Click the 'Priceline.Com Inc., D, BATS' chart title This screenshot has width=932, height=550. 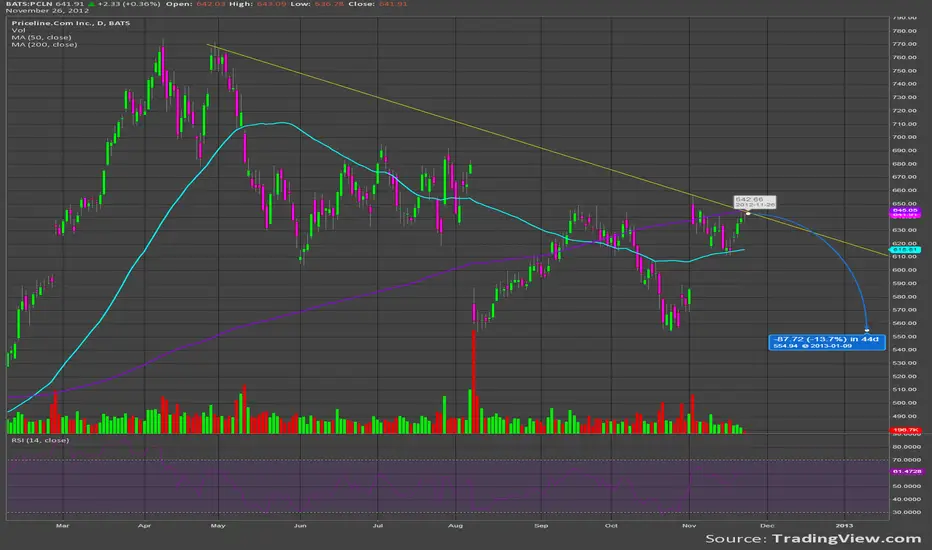pos(71,23)
